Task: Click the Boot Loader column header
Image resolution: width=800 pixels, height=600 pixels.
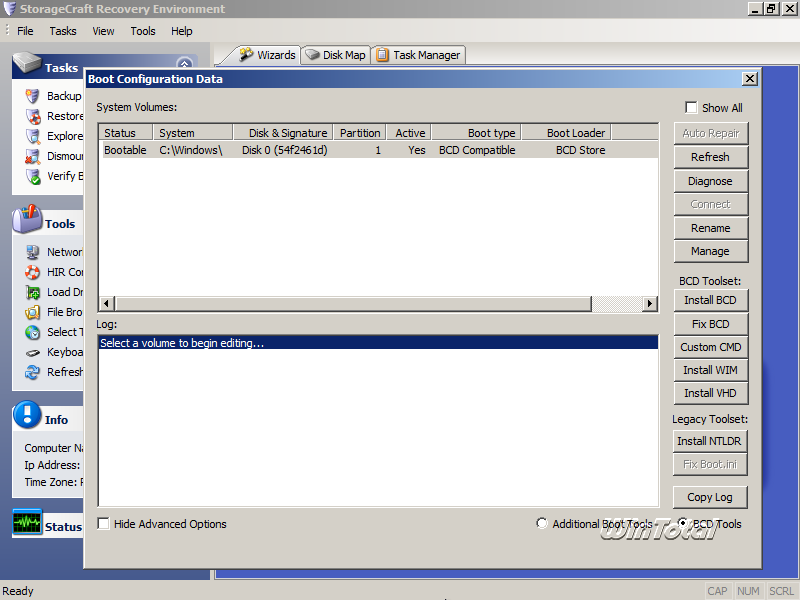Action: [x=566, y=133]
